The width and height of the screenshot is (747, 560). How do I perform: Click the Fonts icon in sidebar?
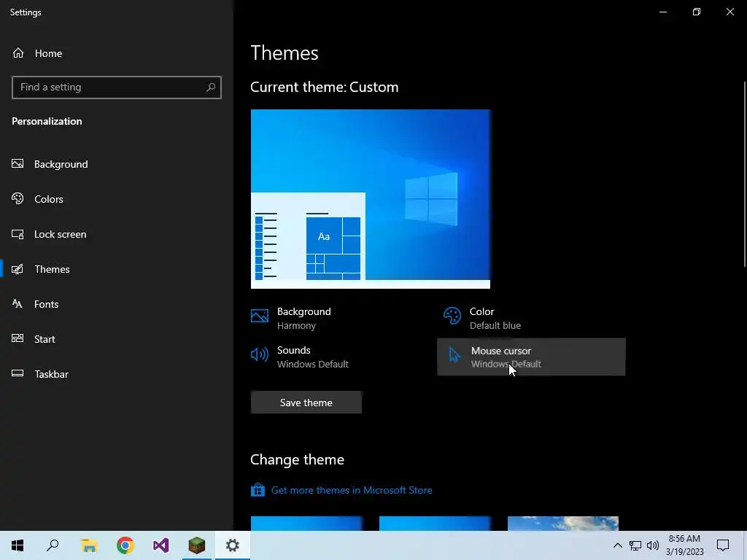pyautogui.click(x=18, y=304)
